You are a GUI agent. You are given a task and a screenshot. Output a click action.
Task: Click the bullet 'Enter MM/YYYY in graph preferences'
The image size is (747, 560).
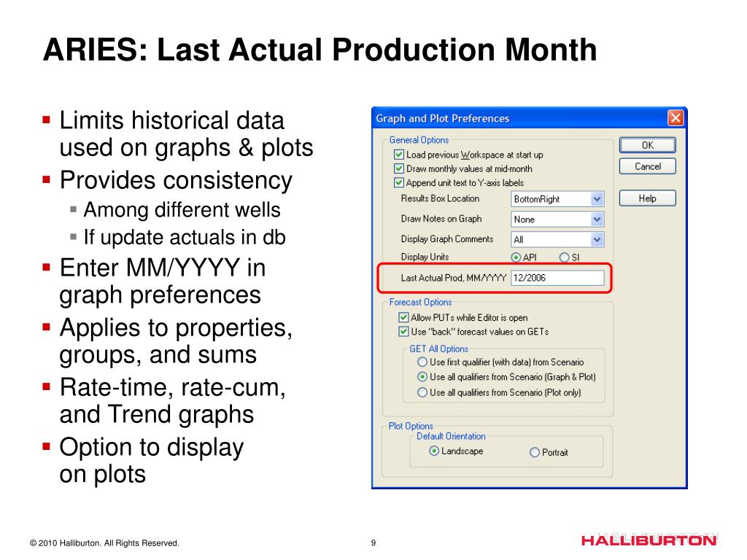point(162,281)
